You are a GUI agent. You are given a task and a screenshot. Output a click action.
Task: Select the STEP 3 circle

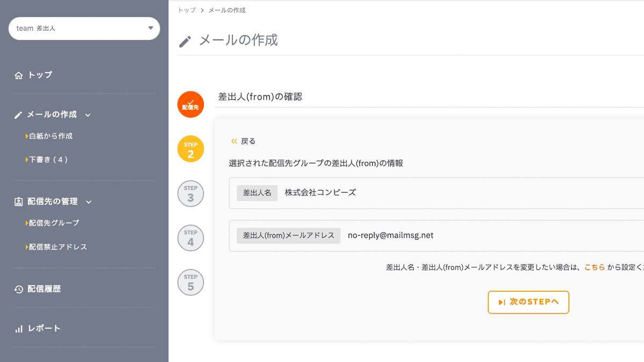click(191, 193)
